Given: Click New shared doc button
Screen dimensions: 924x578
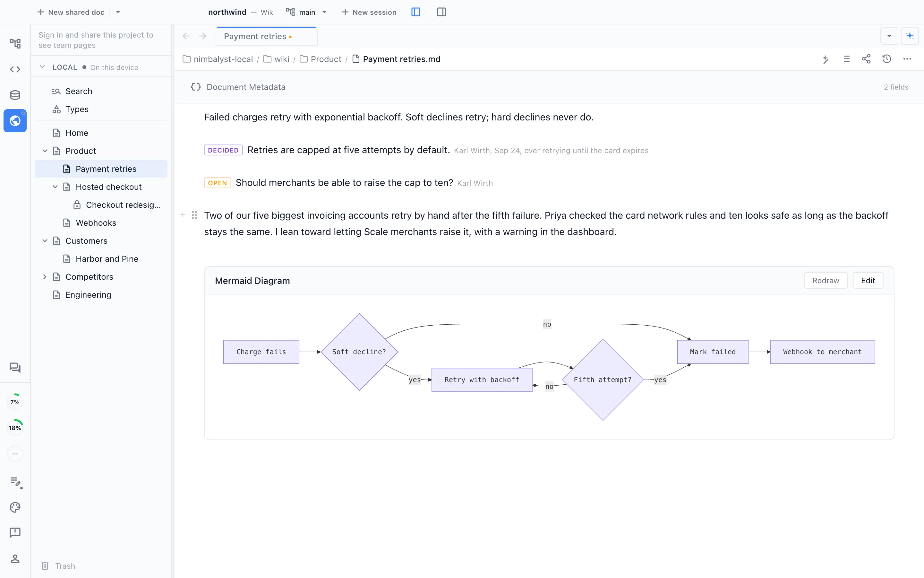Looking at the screenshot, I should click(x=71, y=12).
